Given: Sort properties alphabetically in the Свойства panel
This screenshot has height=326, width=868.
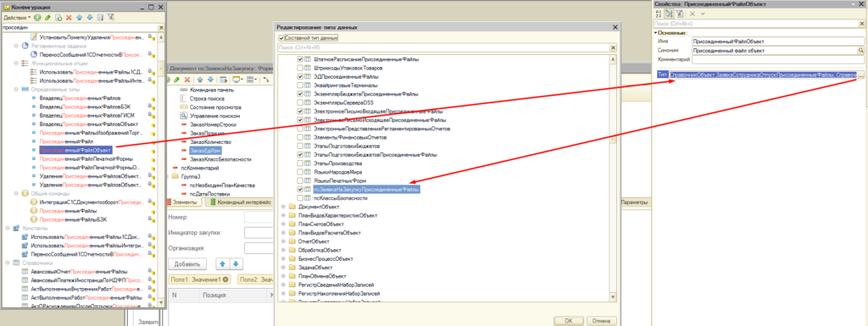Looking at the screenshot, I should click(x=659, y=14).
